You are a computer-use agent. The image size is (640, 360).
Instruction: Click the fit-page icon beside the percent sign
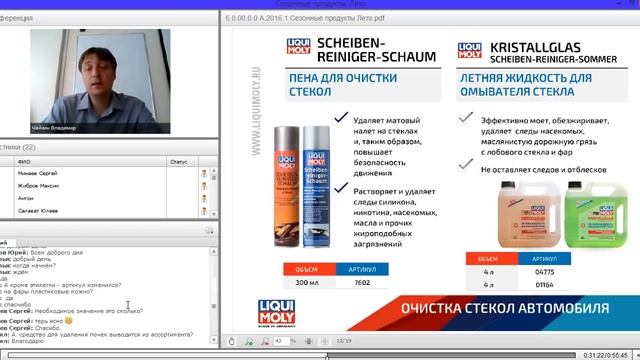(x=309, y=341)
